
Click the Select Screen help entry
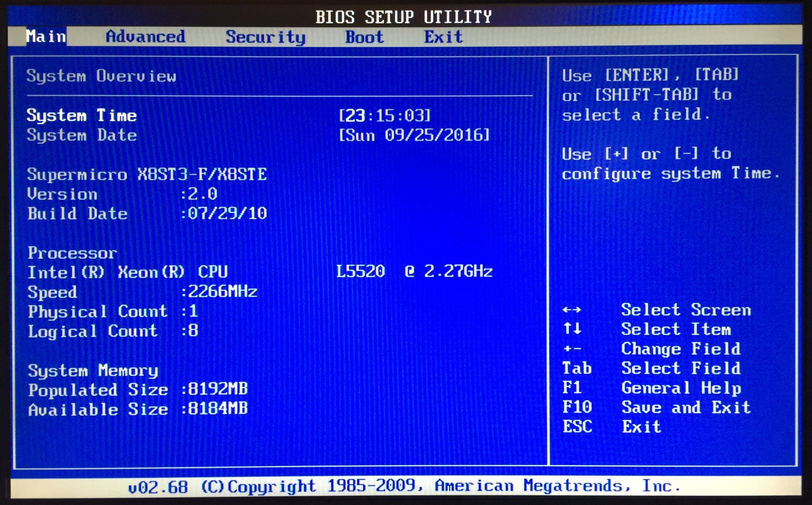tap(686, 310)
